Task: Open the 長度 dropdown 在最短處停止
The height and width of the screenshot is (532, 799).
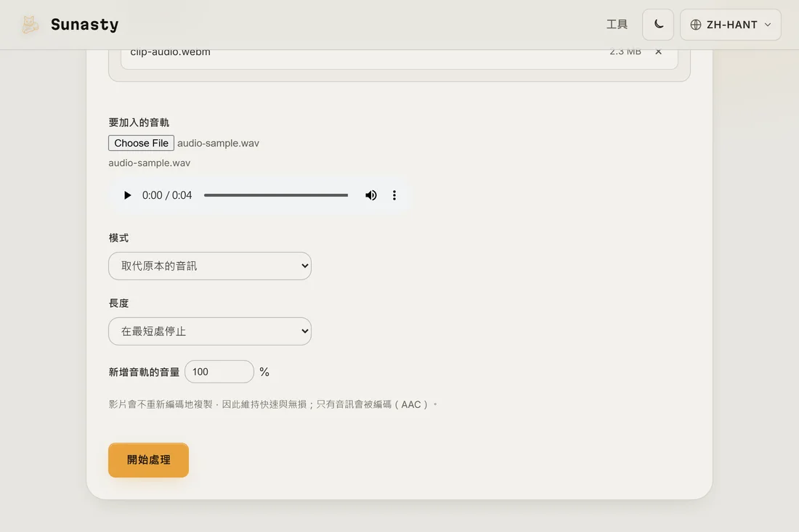Action: (210, 332)
